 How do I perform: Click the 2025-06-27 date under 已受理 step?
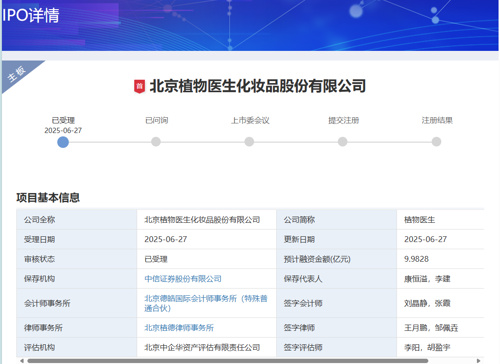(x=63, y=130)
